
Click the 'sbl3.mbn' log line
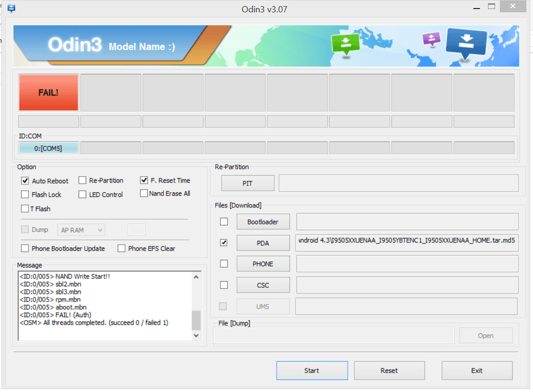click(x=50, y=292)
